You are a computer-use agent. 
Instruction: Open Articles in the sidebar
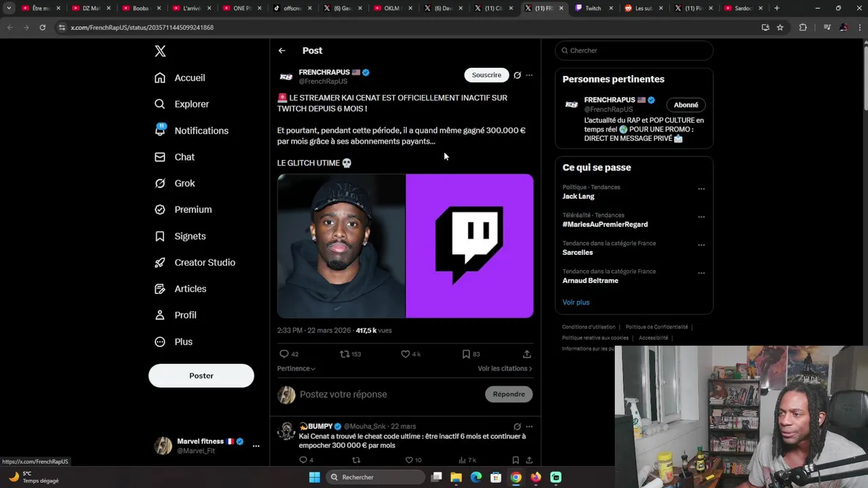tap(180, 289)
